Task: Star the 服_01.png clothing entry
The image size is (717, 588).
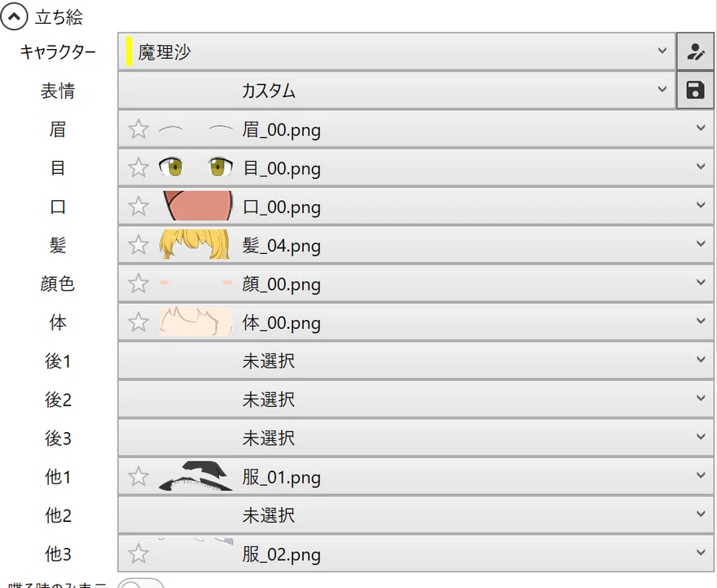Action: [x=138, y=477]
